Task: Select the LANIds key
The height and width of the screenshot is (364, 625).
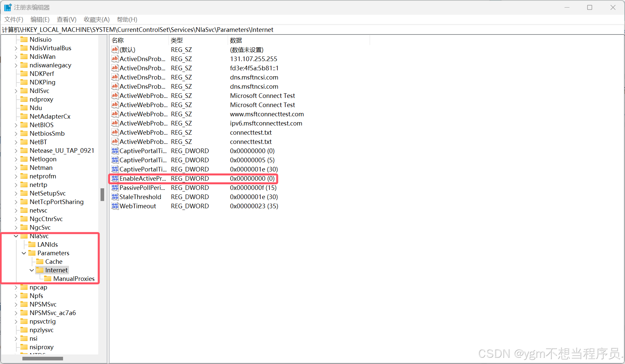Action: [x=48, y=244]
